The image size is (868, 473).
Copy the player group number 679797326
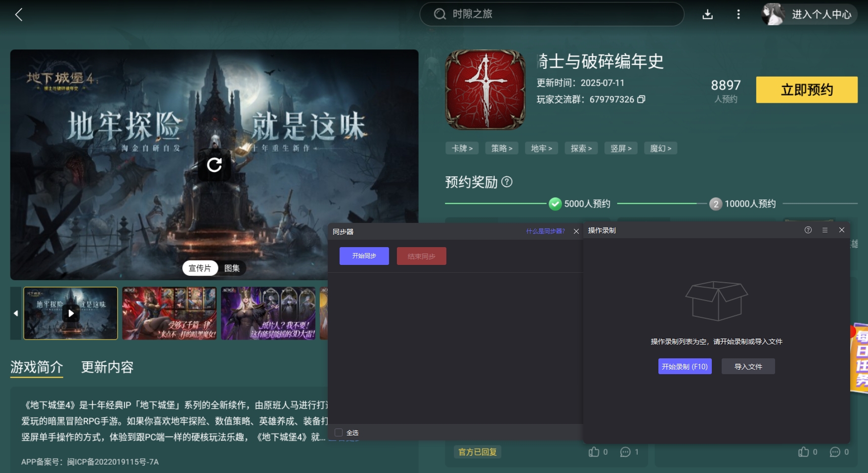(x=641, y=99)
